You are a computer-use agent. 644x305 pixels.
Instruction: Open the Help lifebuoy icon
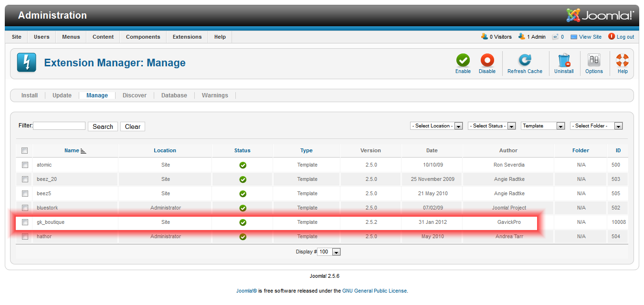(623, 60)
